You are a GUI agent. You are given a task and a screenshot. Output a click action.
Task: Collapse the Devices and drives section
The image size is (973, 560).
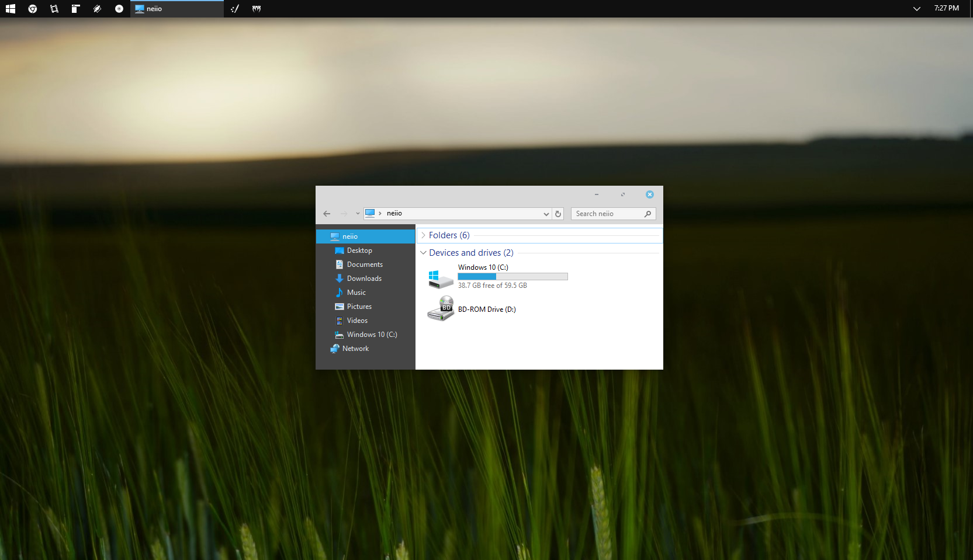[423, 252]
